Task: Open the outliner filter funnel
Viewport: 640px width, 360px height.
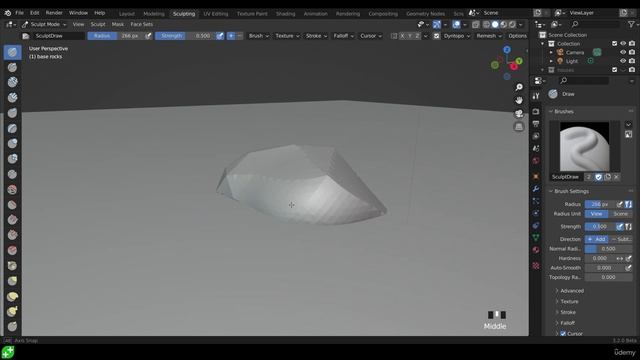Action: point(631,24)
